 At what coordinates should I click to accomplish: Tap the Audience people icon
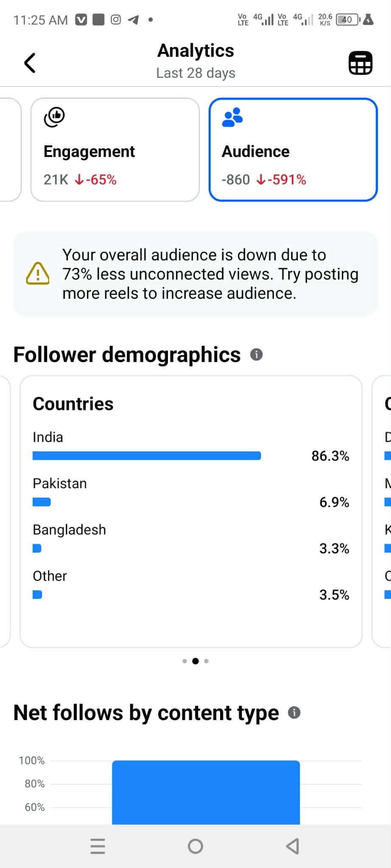(x=232, y=117)
